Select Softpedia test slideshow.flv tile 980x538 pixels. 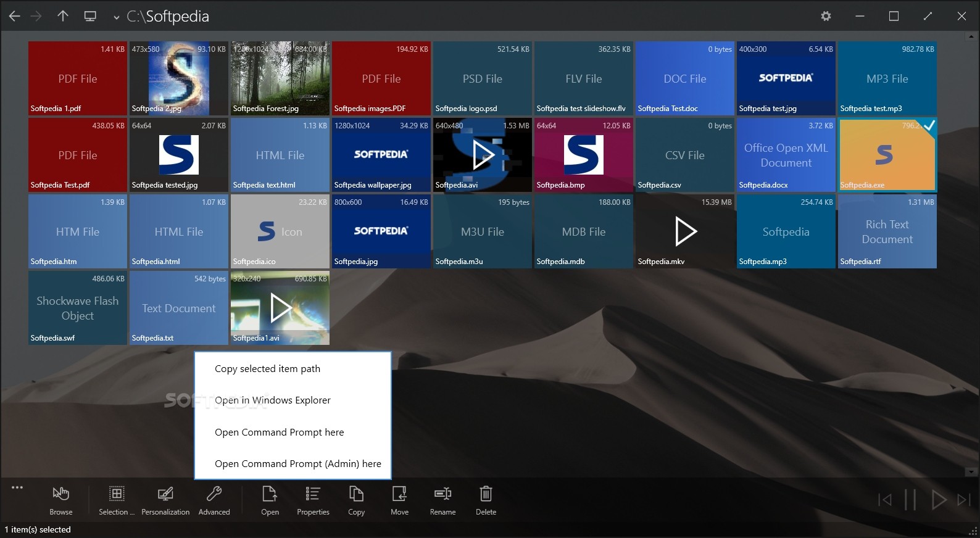click(x=584, y=78)
